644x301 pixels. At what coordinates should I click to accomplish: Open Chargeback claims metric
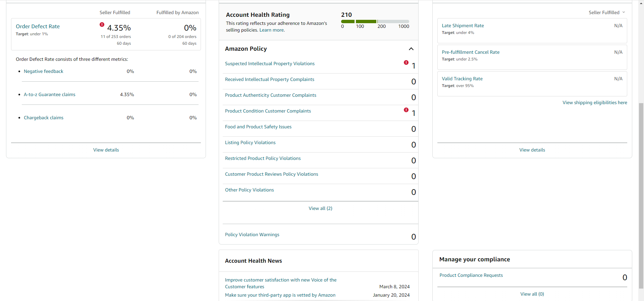pyautogui.click(x=44, y=118)
